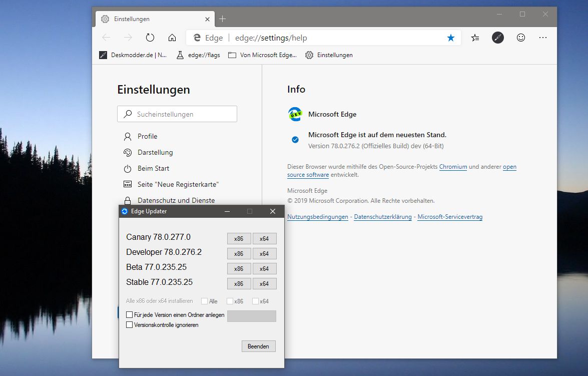Click the Microsoft Edge Dev logo

295,114
